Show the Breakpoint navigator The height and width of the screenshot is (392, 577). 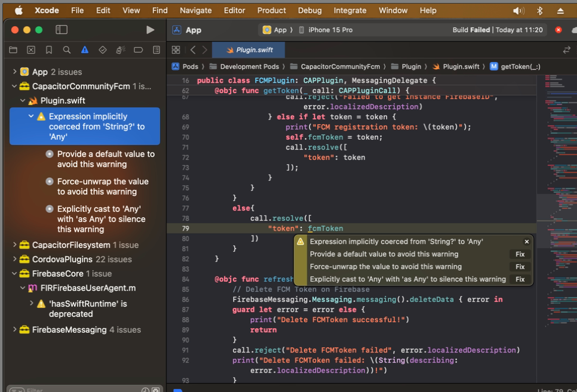(x=139, y=50)
